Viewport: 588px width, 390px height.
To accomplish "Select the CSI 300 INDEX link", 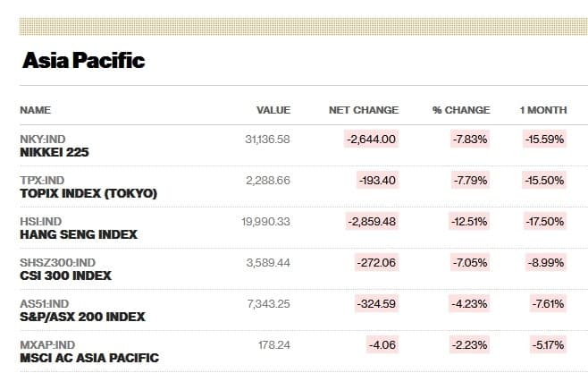I will click(x=65, y=276).
